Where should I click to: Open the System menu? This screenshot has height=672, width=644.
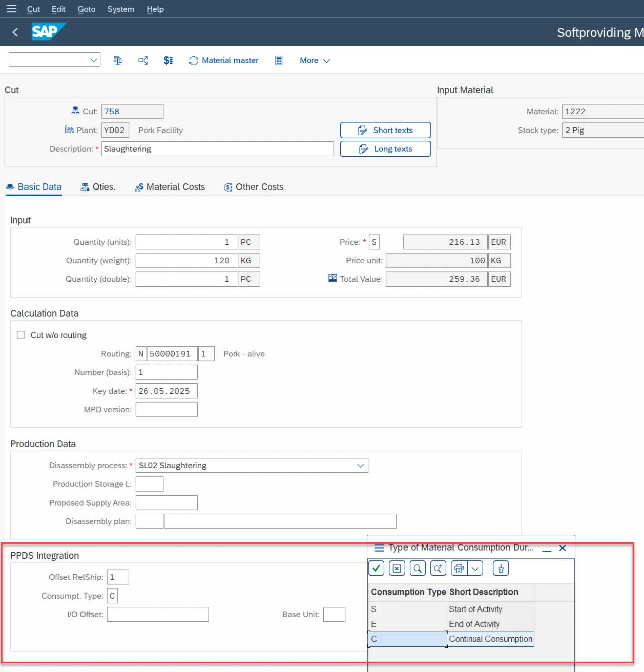click(121, 9)
